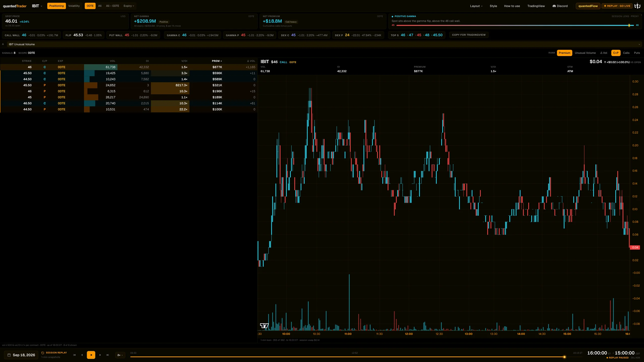Sort the table by PREM column
Image resolution: width=644 pixels, height=362 pixels.
217,61
